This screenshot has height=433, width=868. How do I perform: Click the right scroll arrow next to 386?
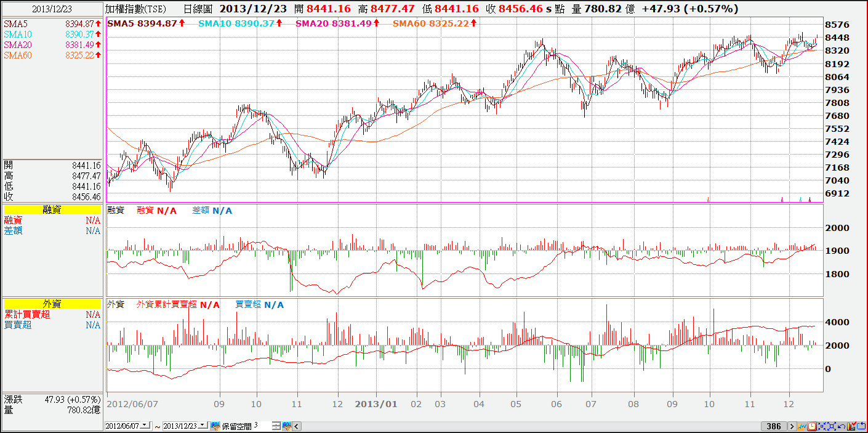click(792, 426)
